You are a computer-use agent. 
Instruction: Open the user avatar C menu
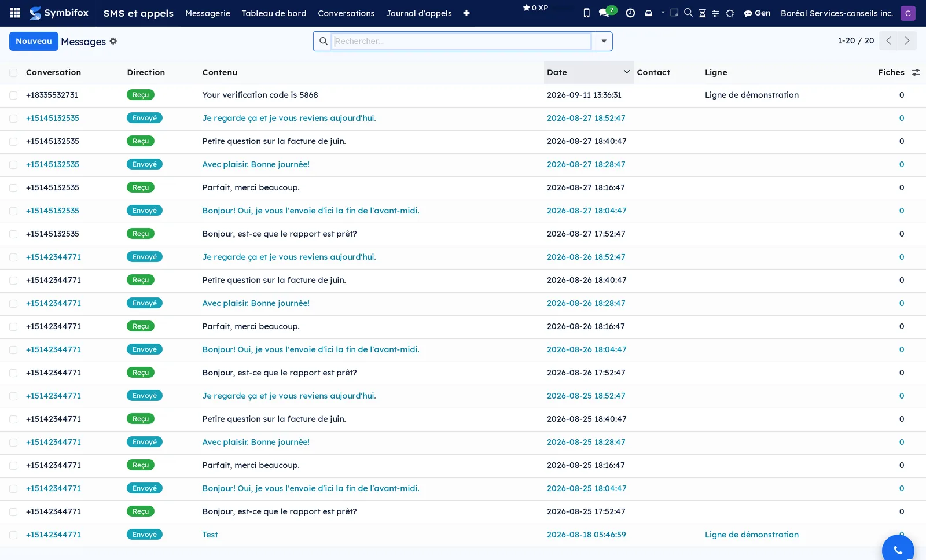(x=908, y=13)
